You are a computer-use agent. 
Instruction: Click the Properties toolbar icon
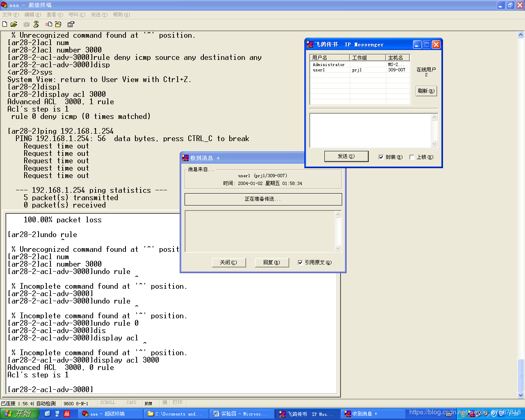71,24
